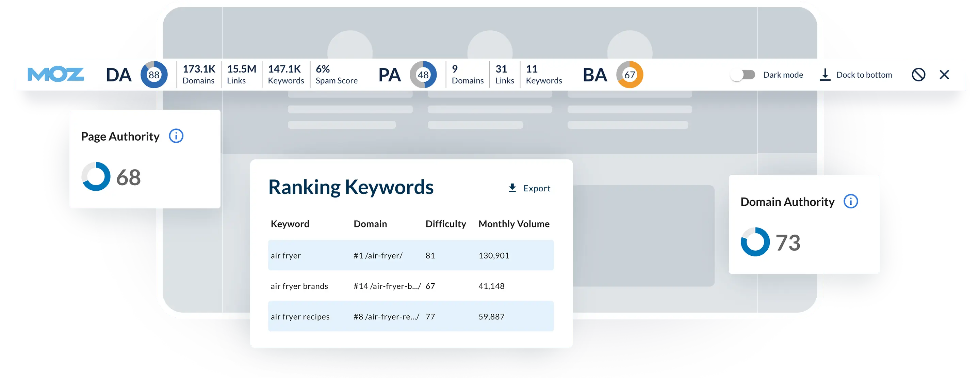Sort by Monthly Volume column header
Viewport: 980px width, 378px height.
[513, 224]
